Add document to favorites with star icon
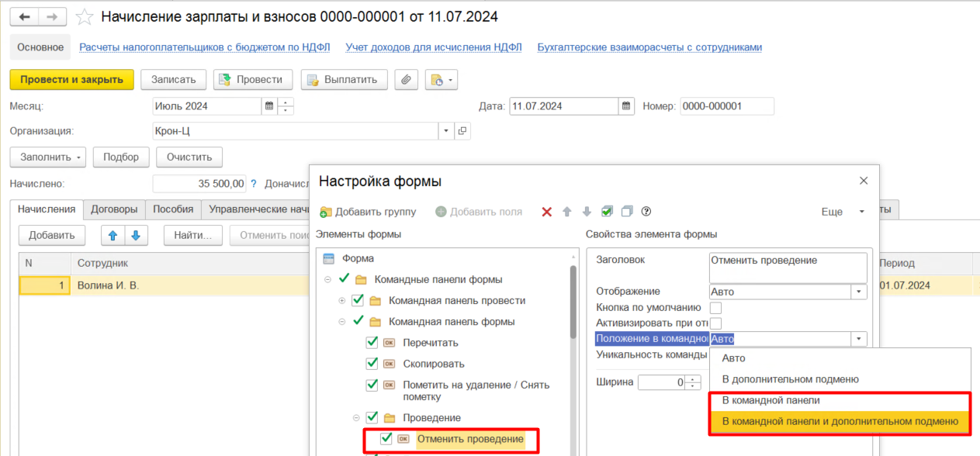 [85, 16]
